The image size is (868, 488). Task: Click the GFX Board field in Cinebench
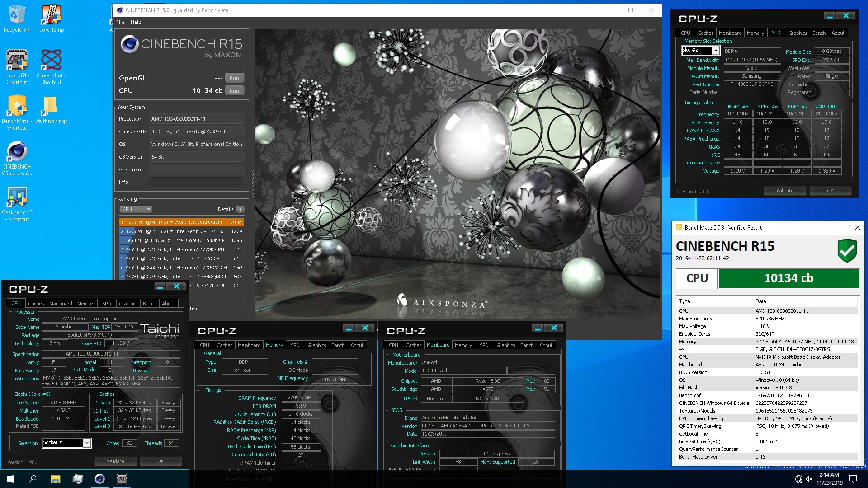click(197, 169)
